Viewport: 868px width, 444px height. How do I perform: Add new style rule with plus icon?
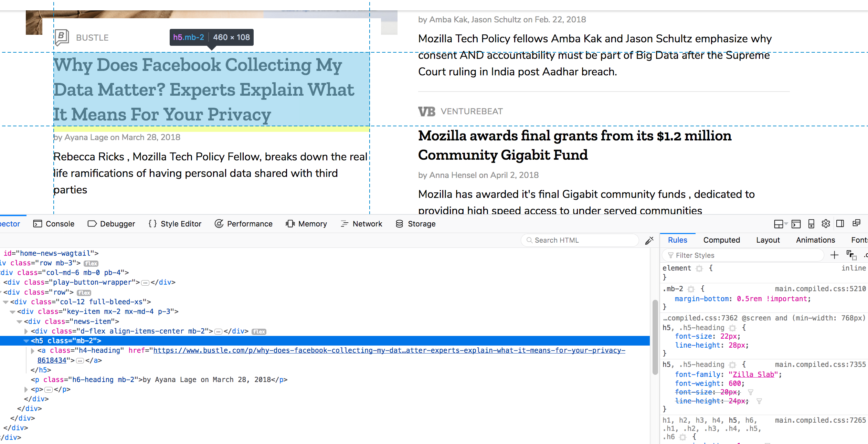tap(834, 255)
